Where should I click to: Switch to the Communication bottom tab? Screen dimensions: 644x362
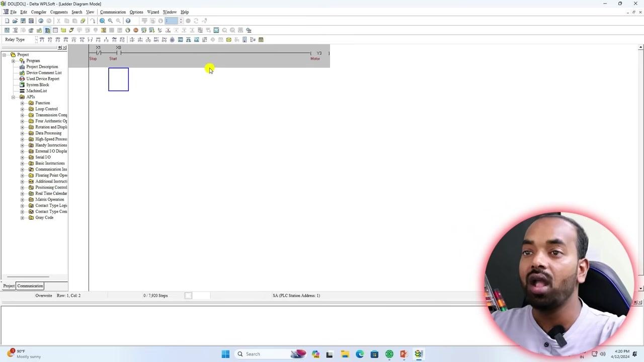point(30,286)
